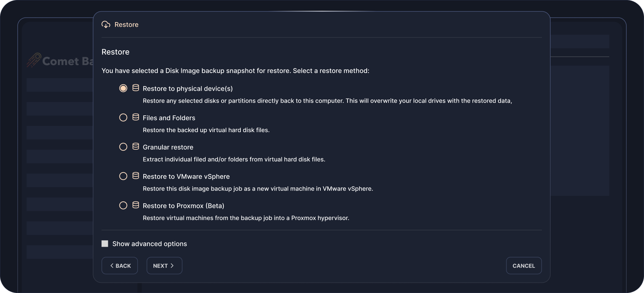
Task: Select the Restore to physical device(s) radio button
Action: click(123, 88)
